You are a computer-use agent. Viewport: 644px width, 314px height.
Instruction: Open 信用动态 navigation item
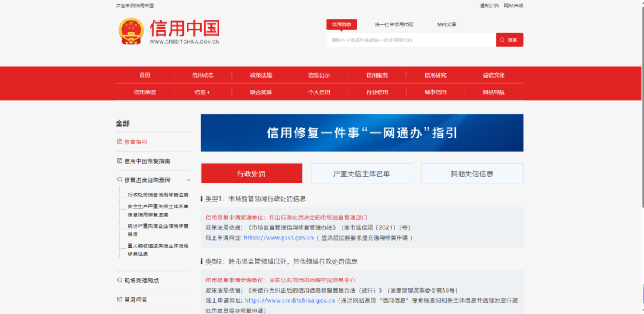pyautogui.click(x=203, y=75)
